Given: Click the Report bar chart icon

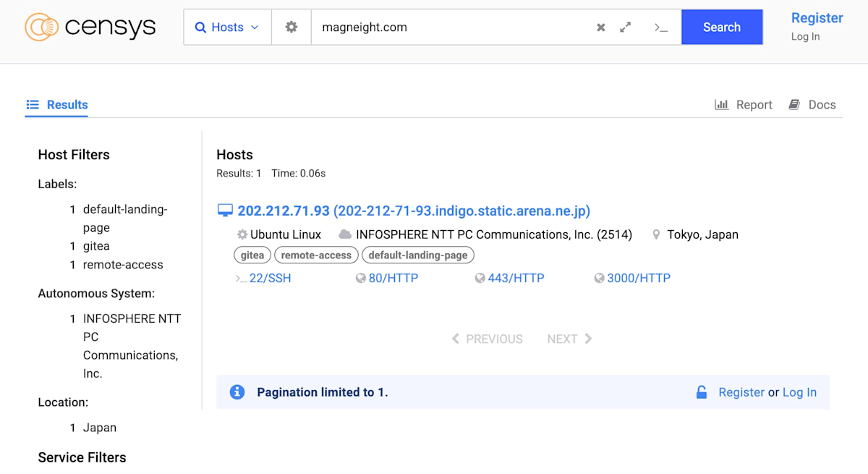Looking at the screenshot, I should (x=721, y=105).
